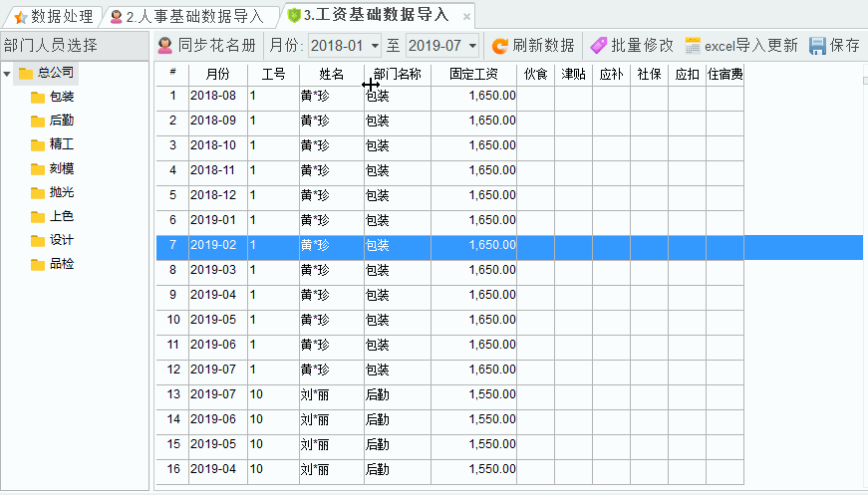Click the 部门名称 column header
The height and width of the screenshot is (495, 868).
(397, 74)
